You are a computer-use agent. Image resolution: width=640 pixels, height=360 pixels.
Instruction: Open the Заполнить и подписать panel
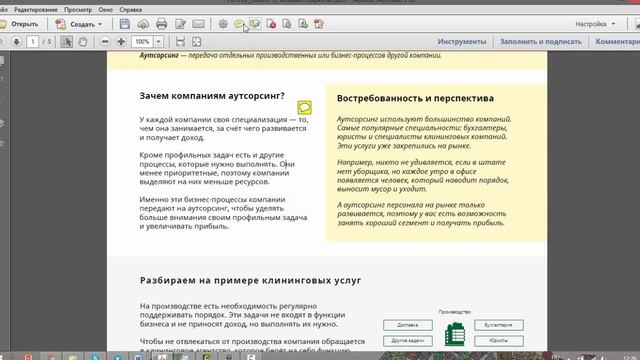coord(540,42)
